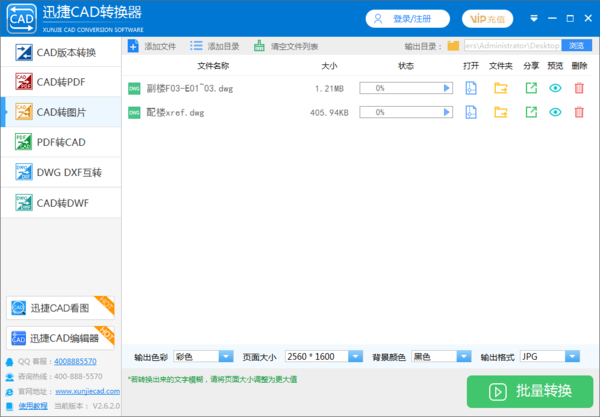Click the 添加目录 list icon
The height and width of the screenshot is (417, 600).
196,46
